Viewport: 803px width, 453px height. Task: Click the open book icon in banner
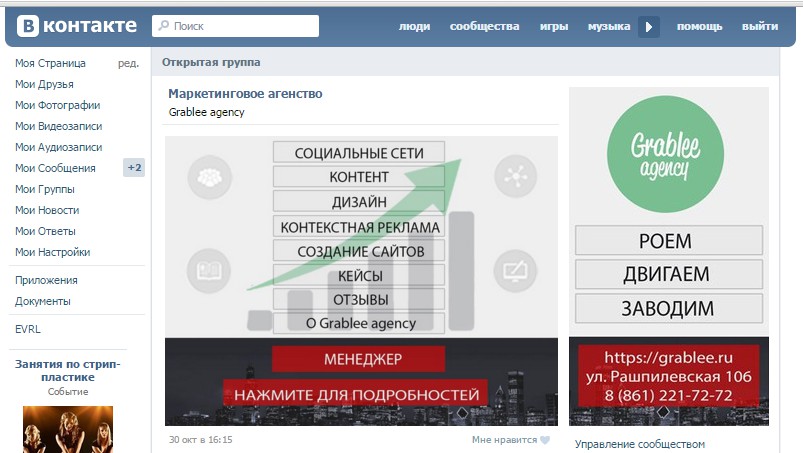(x=209, y=271)
